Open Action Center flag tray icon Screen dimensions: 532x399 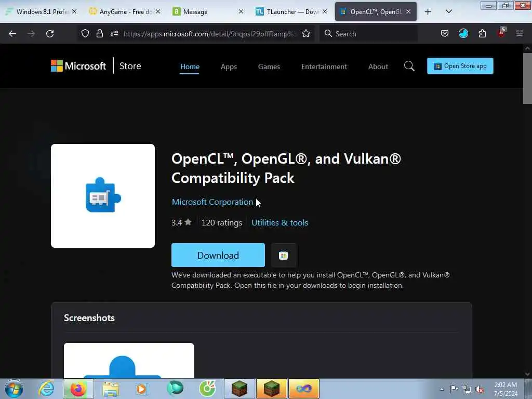(454, 389)
